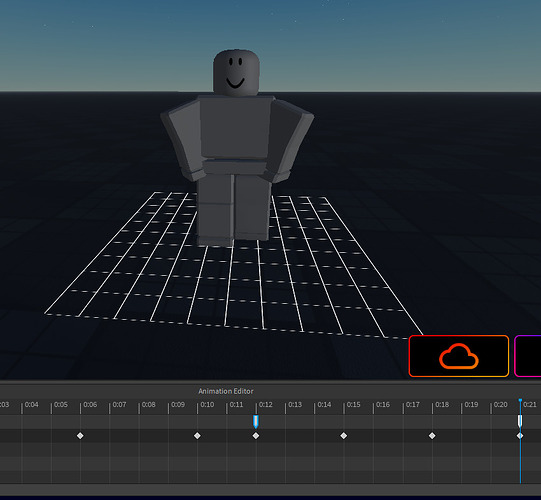Select the keyframe diamond at 0:15
Viewport: 541px width, 500px height.
click(344, 435)
